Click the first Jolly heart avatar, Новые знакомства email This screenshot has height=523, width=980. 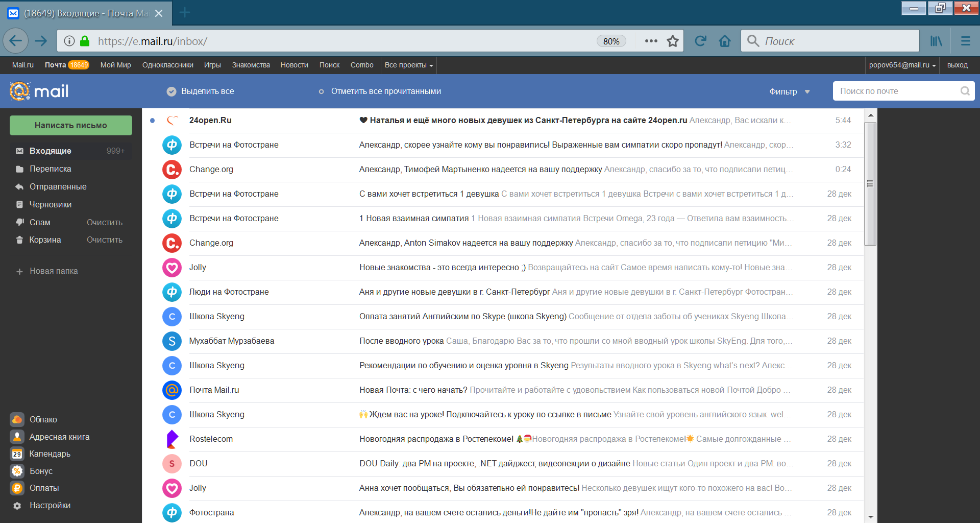click(172, 267)
